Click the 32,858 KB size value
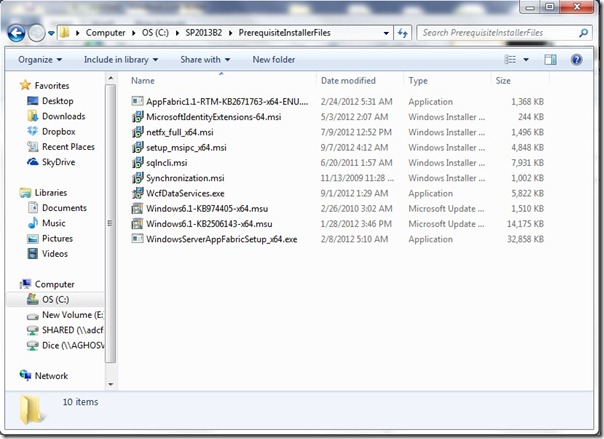This screenshot has height=439, width=604. coord(525,239)
